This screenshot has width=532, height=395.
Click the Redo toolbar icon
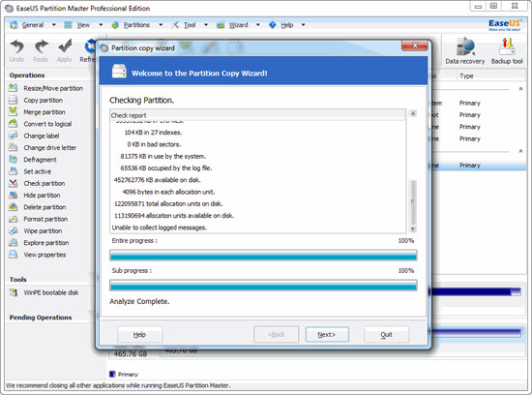(x=41, y=46)
